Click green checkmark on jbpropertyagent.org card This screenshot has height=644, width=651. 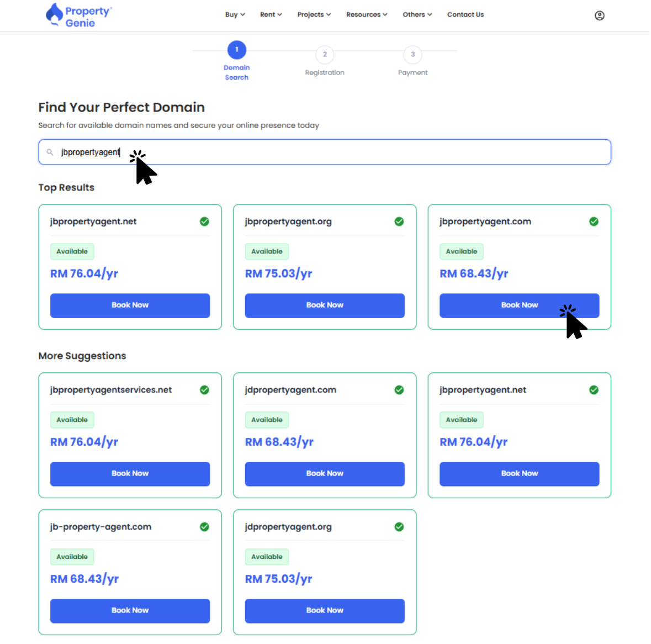(x=399, y=221)
